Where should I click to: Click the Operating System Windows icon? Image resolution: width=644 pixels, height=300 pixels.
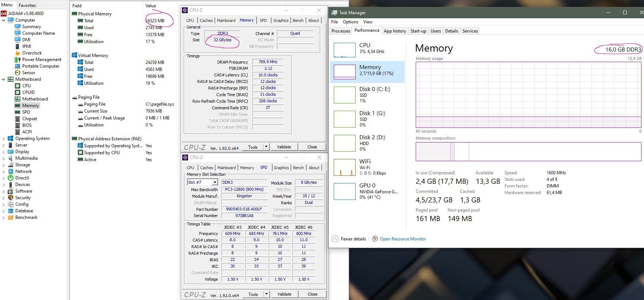click(11, 138)
